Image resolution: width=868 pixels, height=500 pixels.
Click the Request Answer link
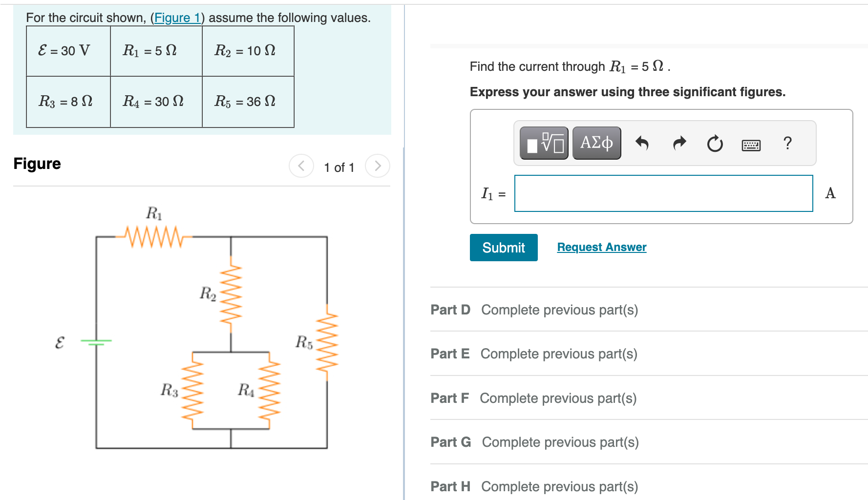(x=601, y=247)
